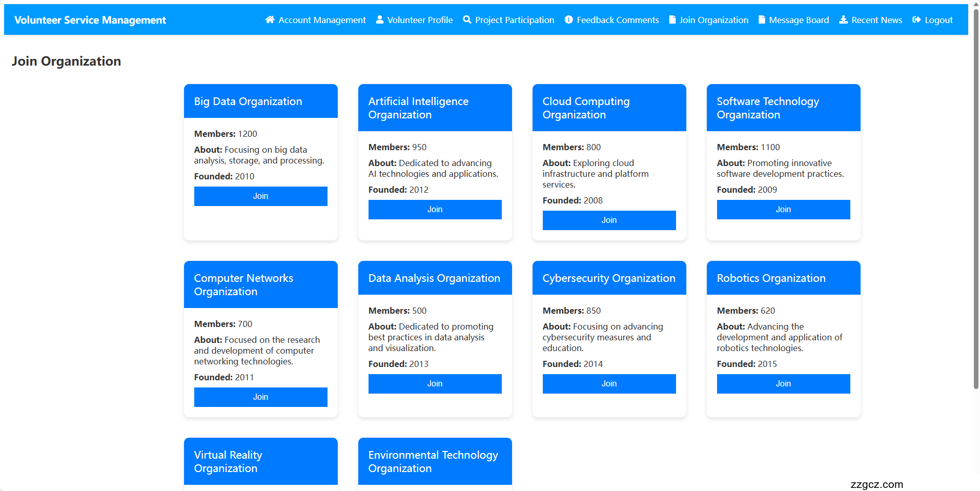Click the user icon beside Volunteer Profile
Viewport: 980px width, 491px height.
(x=380, y=20)
